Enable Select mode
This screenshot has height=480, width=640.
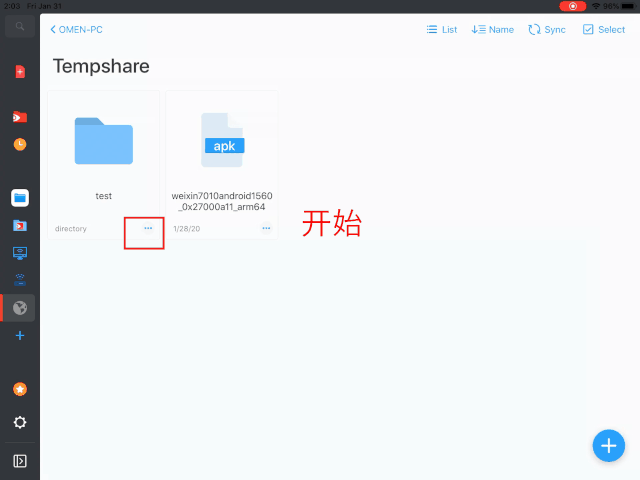click(x=604, y=30)
